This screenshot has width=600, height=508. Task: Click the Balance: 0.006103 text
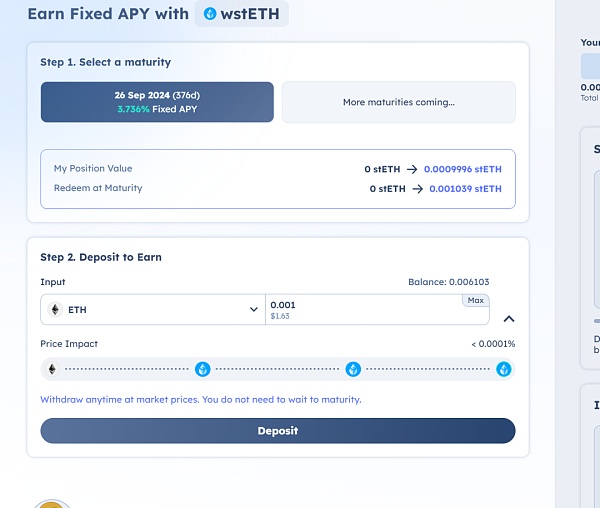pos(448,282)
